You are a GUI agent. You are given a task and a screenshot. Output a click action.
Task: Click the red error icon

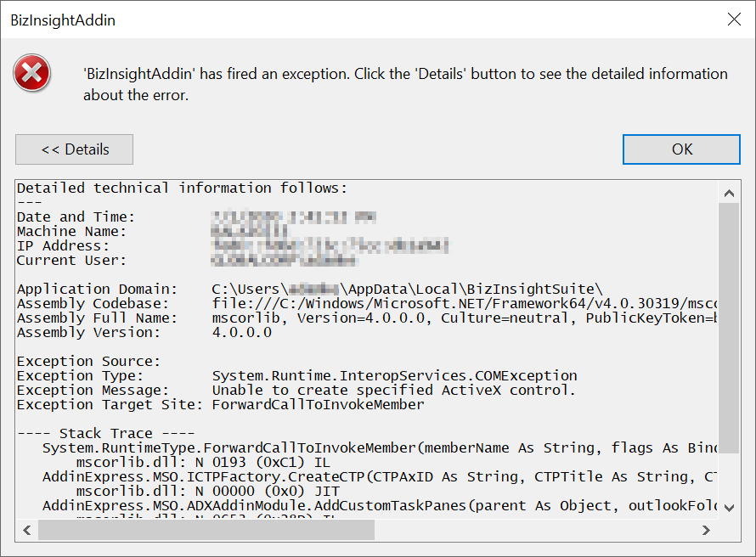click(31, 73)
